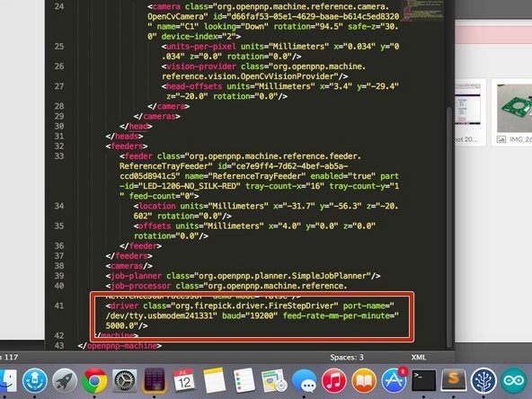Image resolution: width=532 pixels, height=399 pixels.
Task: Open Launchpad rocket icon in the Dock
Action: 65,381
